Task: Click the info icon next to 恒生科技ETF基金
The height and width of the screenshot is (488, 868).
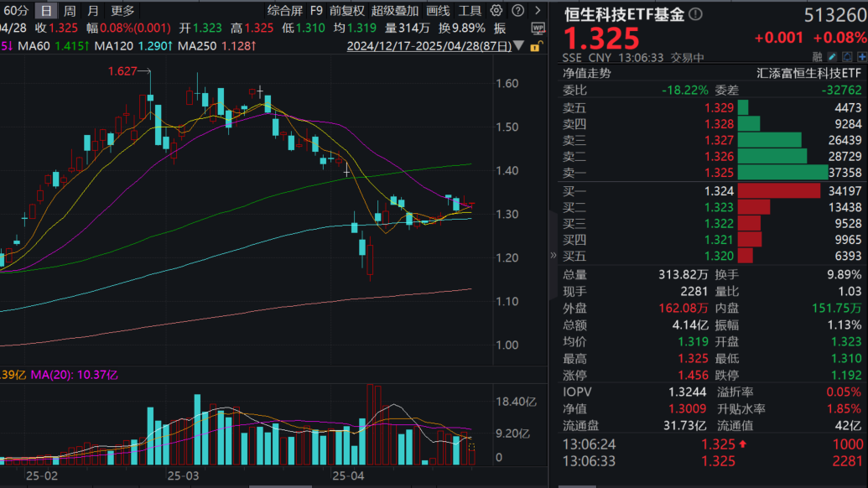Action: (694, 14)
